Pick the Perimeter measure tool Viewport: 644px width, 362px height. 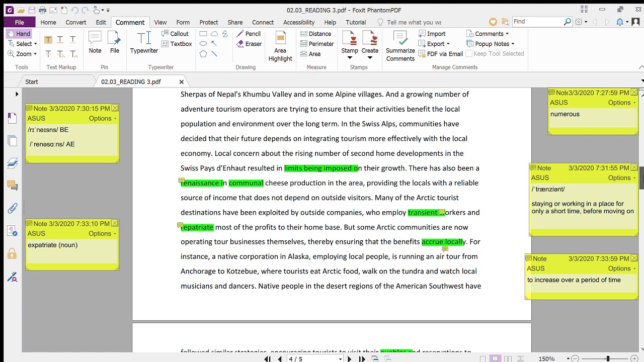(x=317, y=44)
